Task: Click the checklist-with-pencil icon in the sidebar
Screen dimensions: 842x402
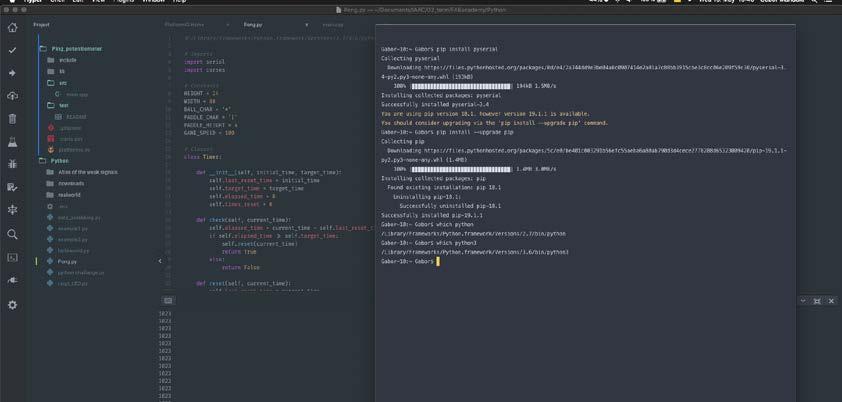Action: [12, 187]
